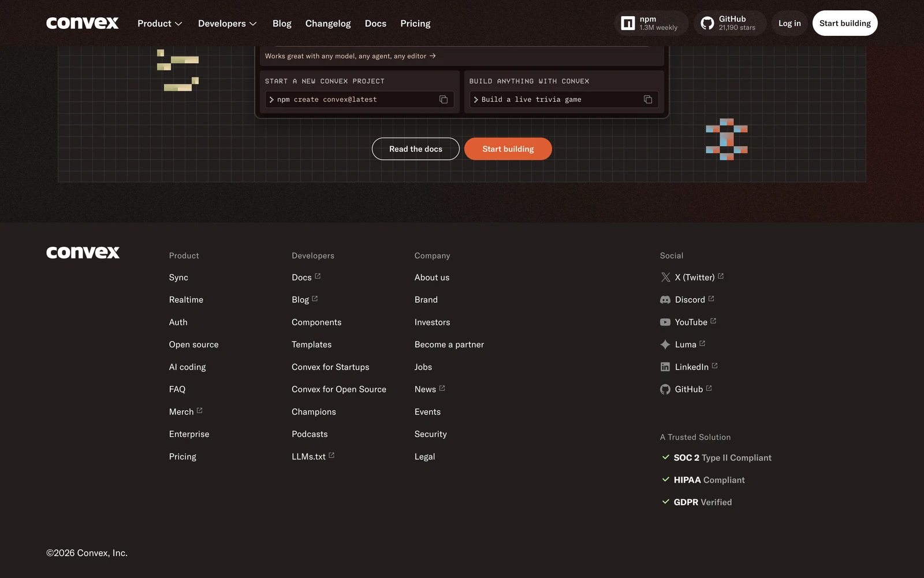
Task: Expand the Product dropdown chevron in the navbar
Action: tap(178, 24)
